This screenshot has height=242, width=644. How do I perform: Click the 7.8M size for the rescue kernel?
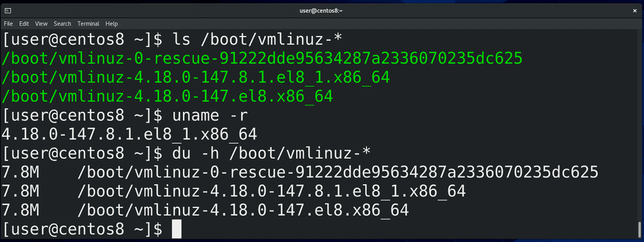coord(20,172)
